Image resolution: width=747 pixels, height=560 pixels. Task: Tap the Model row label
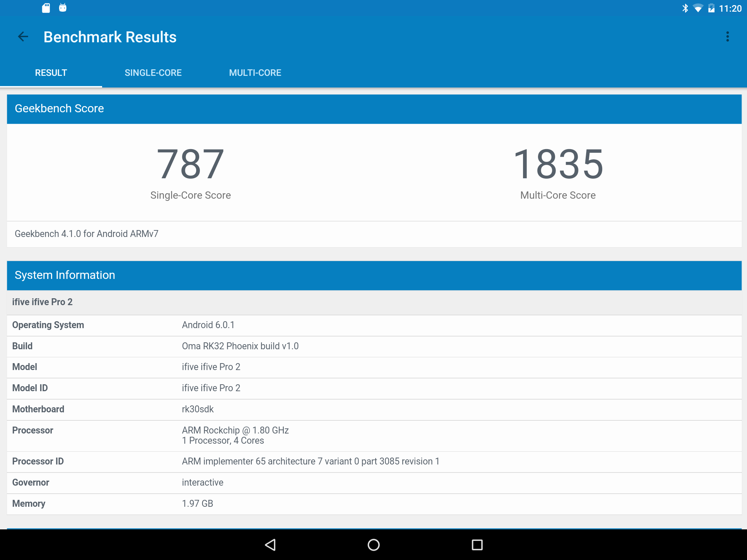[24, 367]
